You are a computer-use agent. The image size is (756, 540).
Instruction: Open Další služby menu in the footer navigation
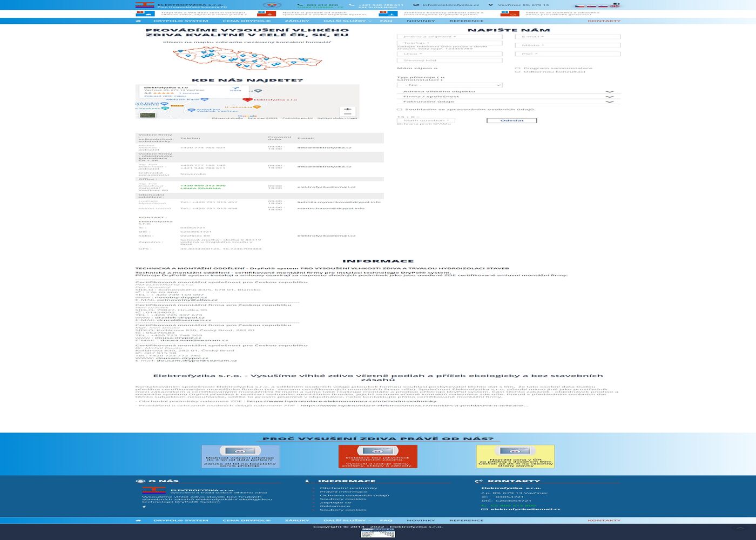click(347, 521)
